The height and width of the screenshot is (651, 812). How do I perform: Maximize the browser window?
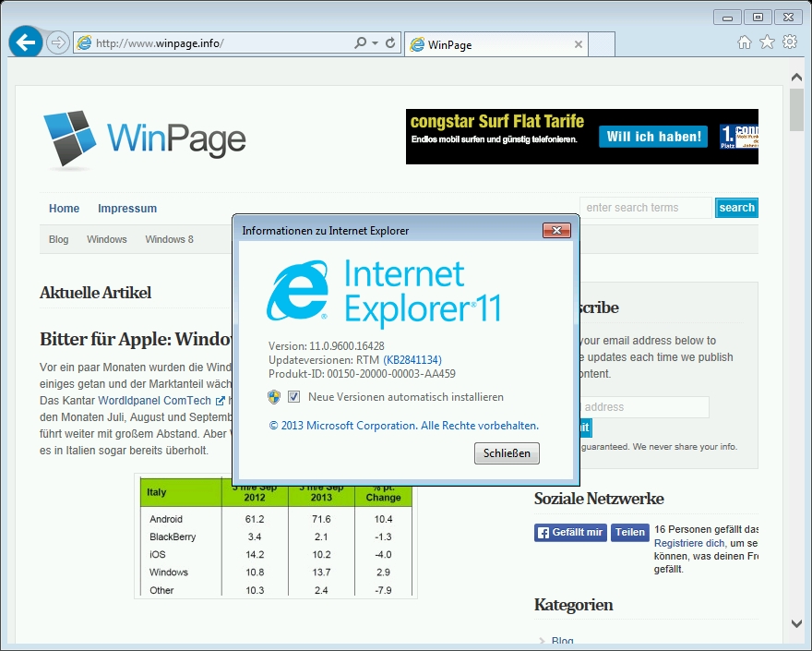(x=758, y=18)
